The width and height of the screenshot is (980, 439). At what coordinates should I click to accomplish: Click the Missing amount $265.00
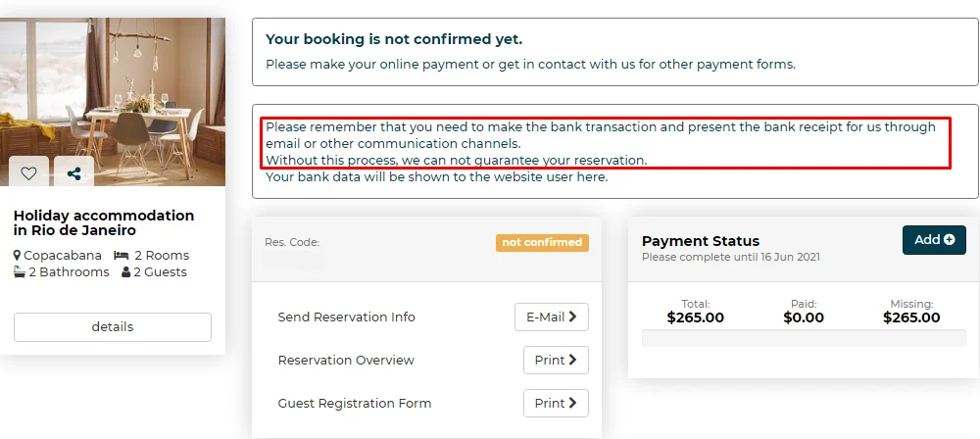911,317
